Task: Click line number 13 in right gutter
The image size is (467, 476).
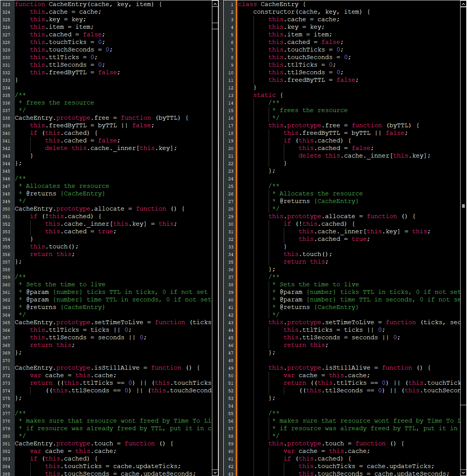Action: click(x=231, y=95)
